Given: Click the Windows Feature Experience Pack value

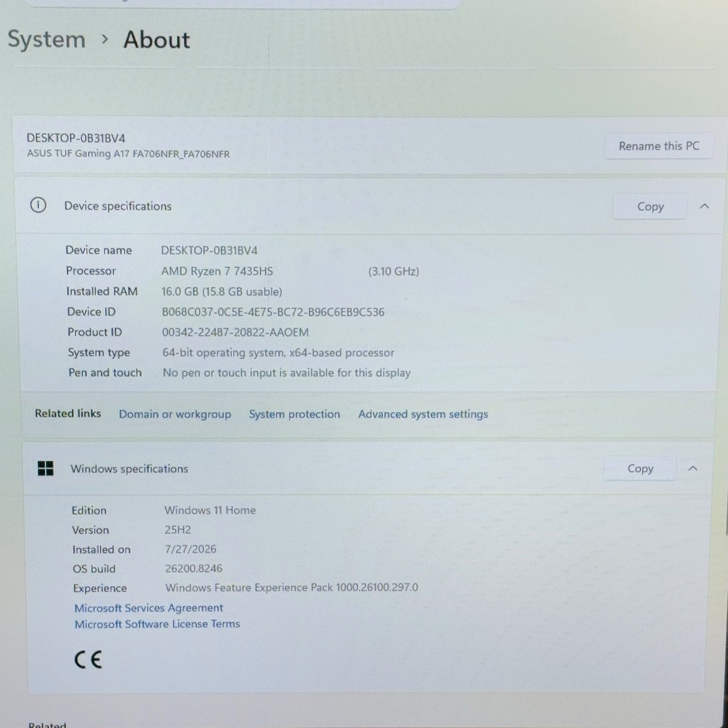Looking at the screenshot, I should [292, 587].
